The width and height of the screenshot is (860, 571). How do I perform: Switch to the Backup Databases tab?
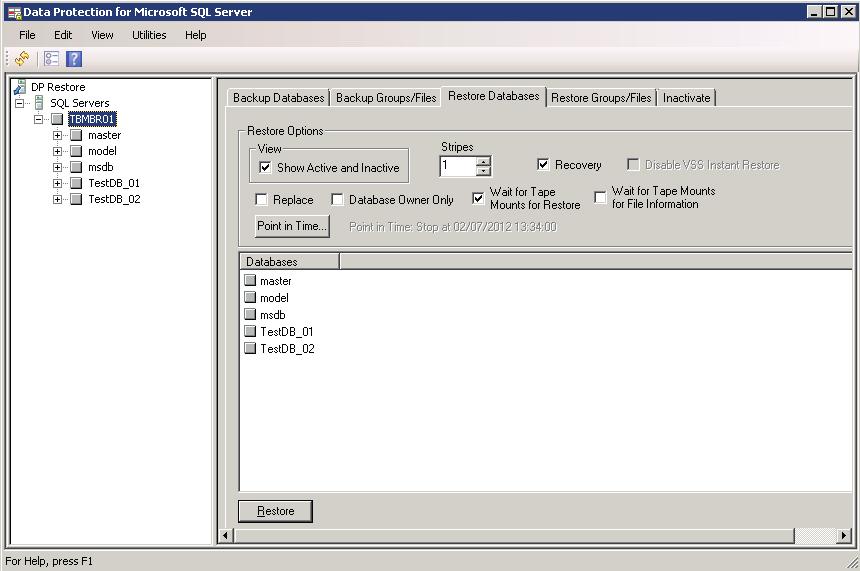[279, 98]
